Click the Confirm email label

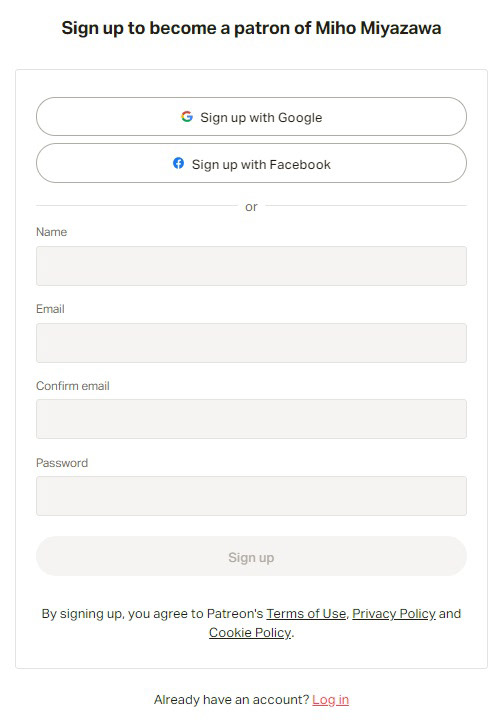tap(73, 386)
